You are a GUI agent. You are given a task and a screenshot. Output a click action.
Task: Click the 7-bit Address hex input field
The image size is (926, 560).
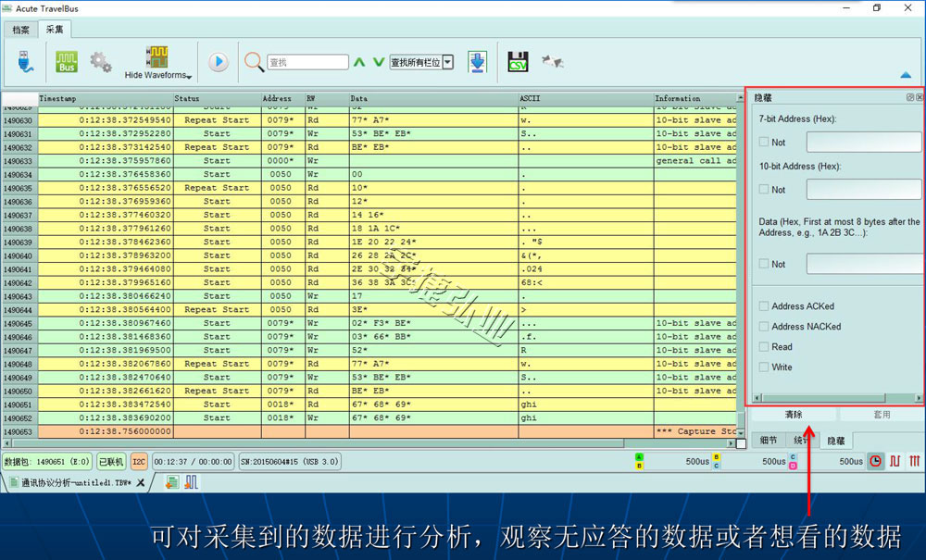coord(863,143)
